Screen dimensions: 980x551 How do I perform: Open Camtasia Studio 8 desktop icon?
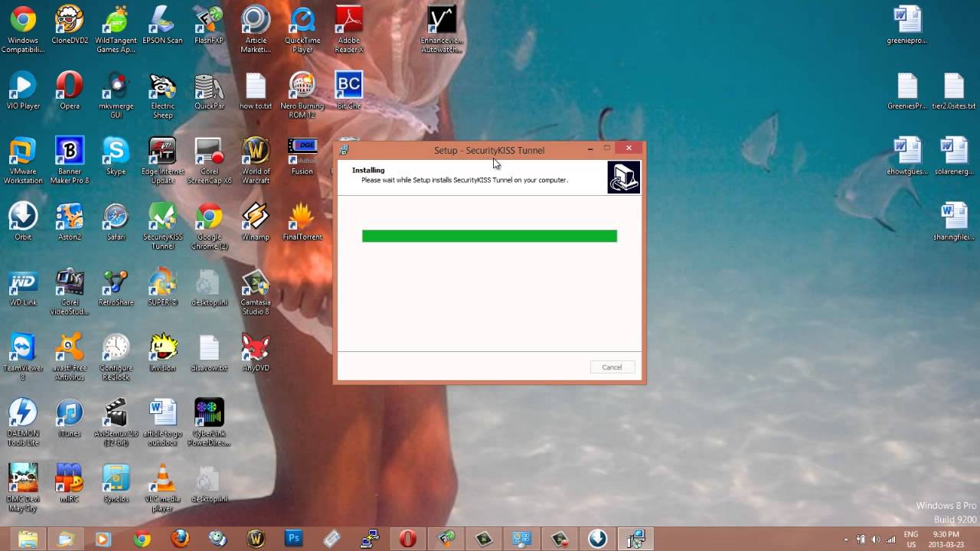(x=256, y=292)
